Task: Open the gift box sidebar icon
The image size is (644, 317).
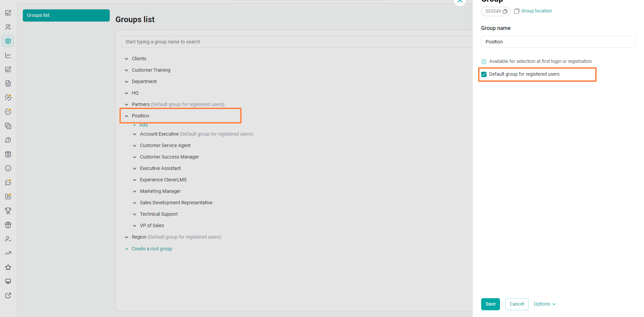Action: coord(8,225)
